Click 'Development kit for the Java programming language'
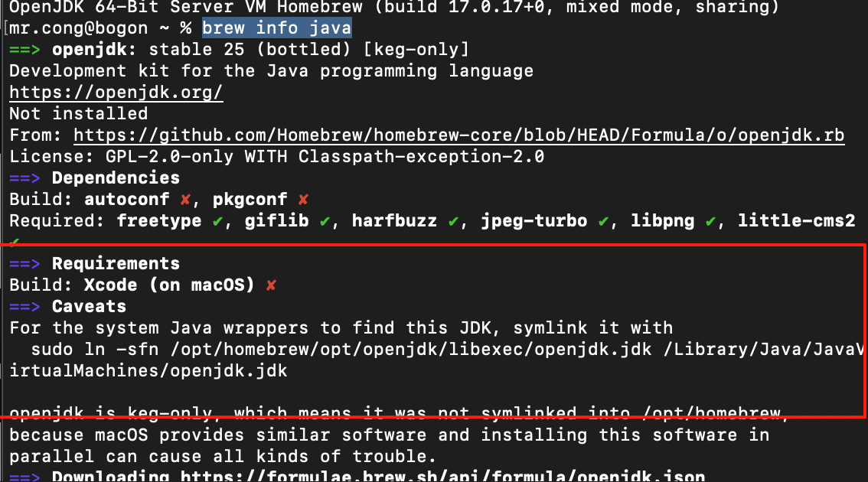 271,71
